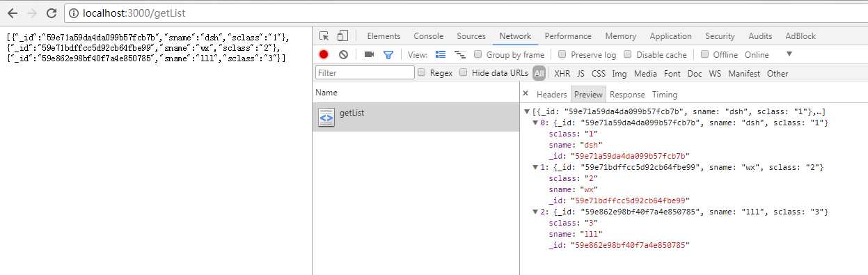The height and width of the screenshot is (275, 868).
Task: Open the Online throttling dropdown
Action: tap(768, 54)
